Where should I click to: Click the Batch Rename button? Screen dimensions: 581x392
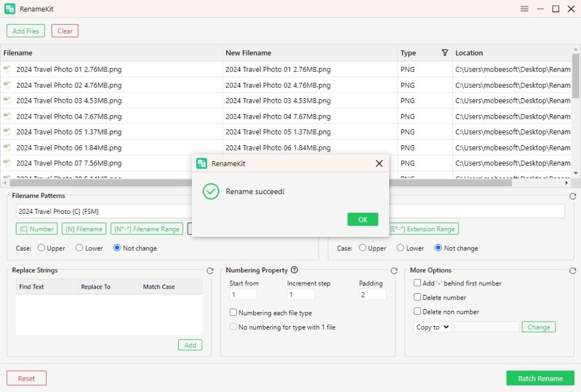(x=540, y=378)
